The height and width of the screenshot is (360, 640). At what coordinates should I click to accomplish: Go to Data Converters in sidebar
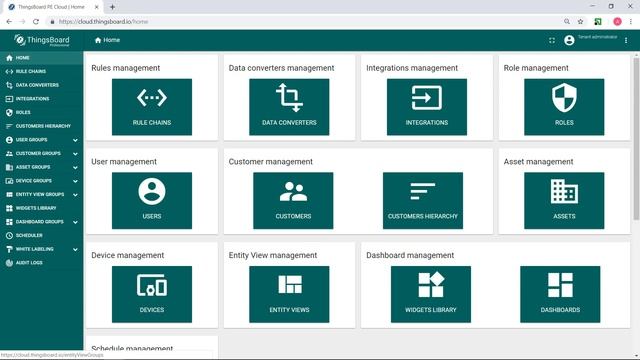(x=41, y=85)
